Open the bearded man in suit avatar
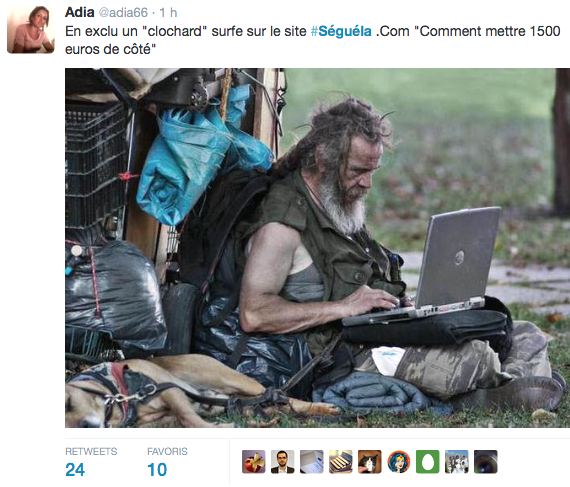This screenshot has width=570, height=487. [282, 462]
